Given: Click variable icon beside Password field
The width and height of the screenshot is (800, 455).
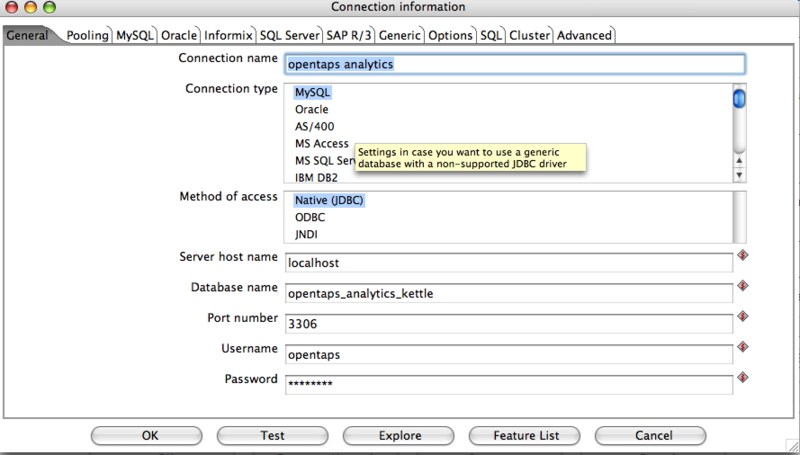Looking at the screenshot, I should (x=743, y=377).
